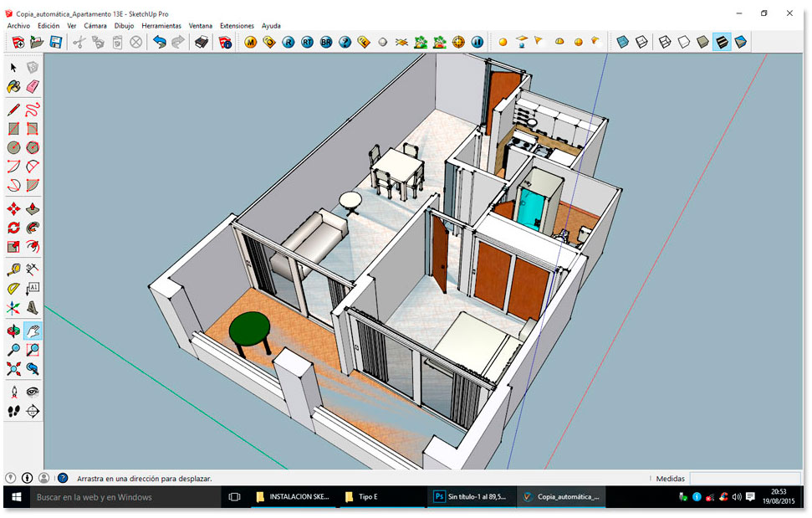Select the Rotate tool
This screenshot has width=812, height=518.
click(x=14, y=228)
